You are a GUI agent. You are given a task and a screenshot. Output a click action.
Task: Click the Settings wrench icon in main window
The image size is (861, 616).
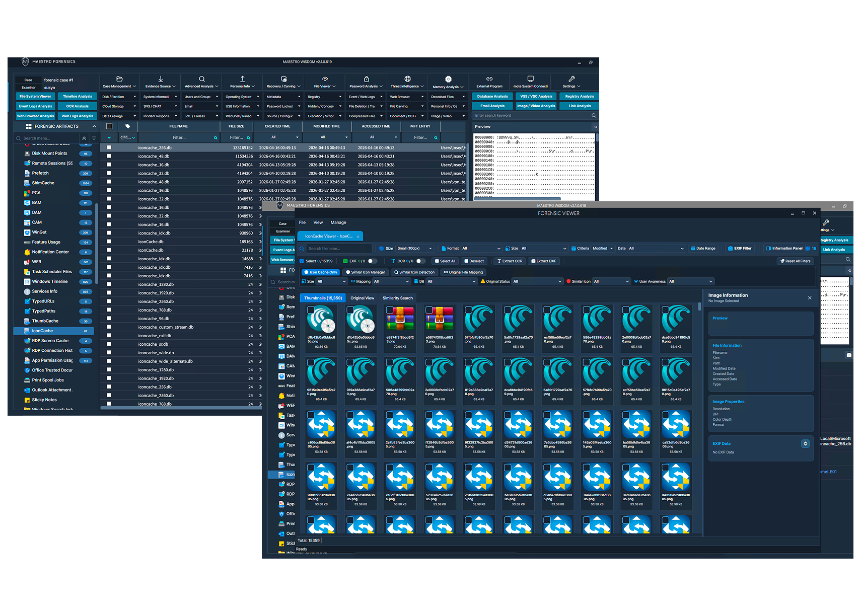point(571,79)
